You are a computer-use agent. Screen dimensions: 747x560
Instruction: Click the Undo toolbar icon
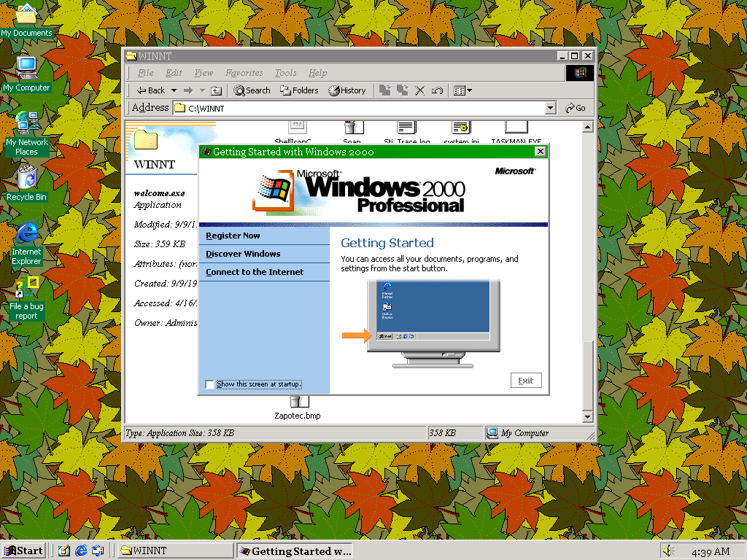point(438,90)
